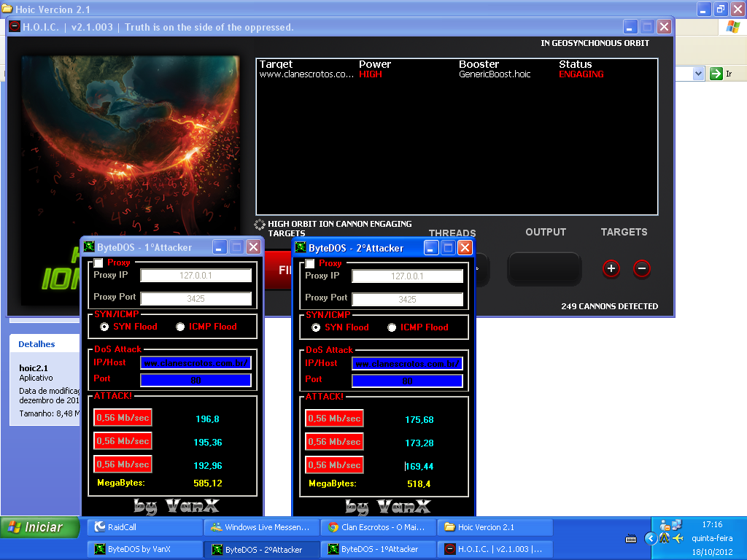
Task: Switch to ByteDOS by VanX taskbar item
Action: point(145,549)
